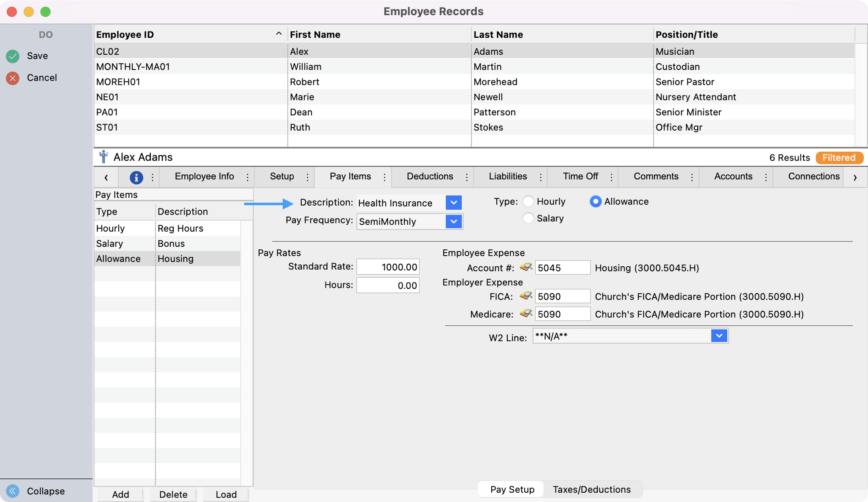Click the blue info circle icon
This screenshot has width=868, height=502.
click(136, 177)
